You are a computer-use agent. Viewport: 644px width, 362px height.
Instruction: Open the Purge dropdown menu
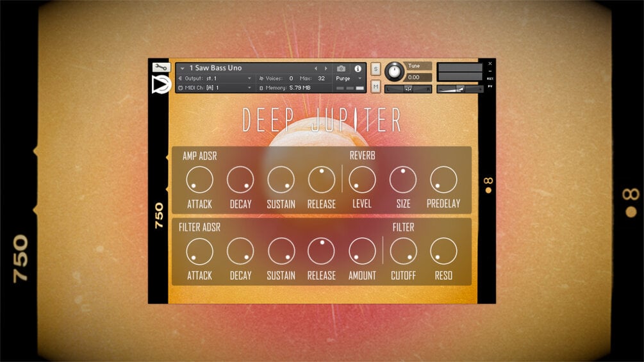tap(349, 78)
